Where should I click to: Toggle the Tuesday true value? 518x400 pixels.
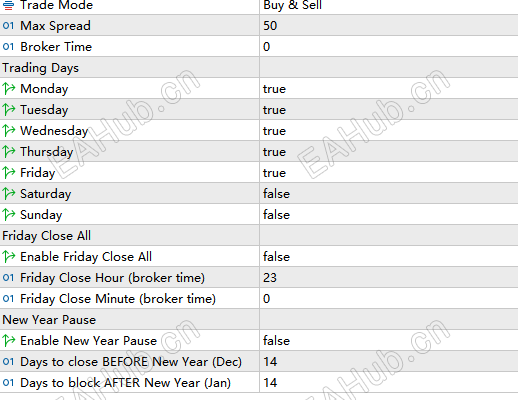pos(389,110)
